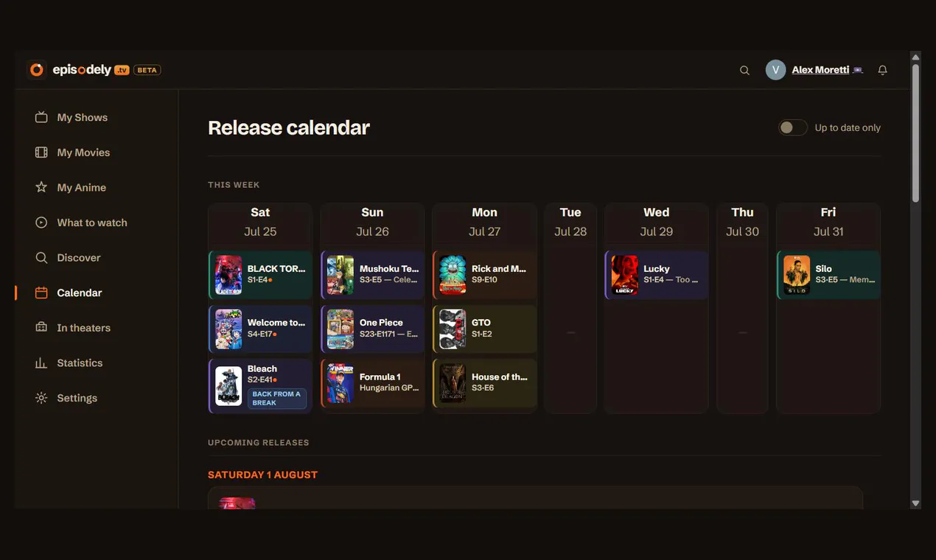The height and width of the screenshot is (560, 936).
Task: Click the Sun Jul 26 column header
Action: (372, 222)
